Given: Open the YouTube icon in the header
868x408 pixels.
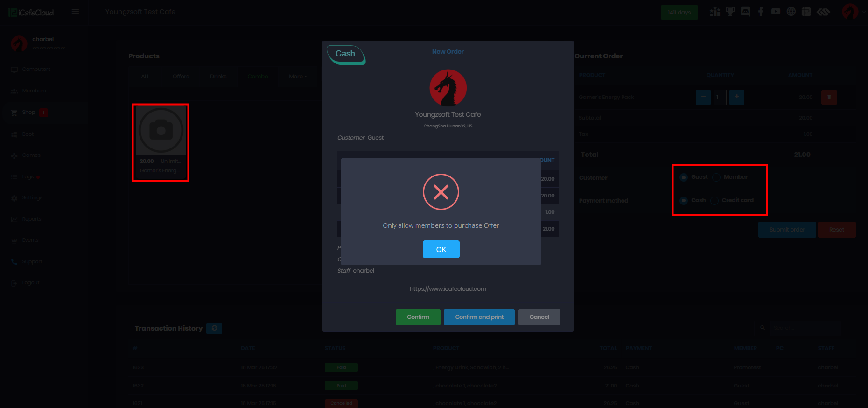Looking at the screenshot, I should (x=776, y=12).
